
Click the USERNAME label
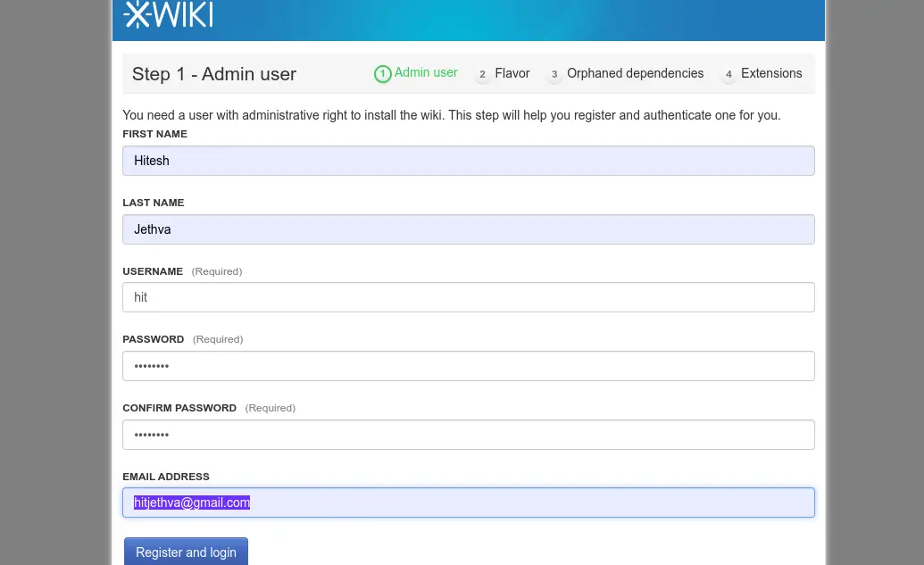click(x=153, y=271)
